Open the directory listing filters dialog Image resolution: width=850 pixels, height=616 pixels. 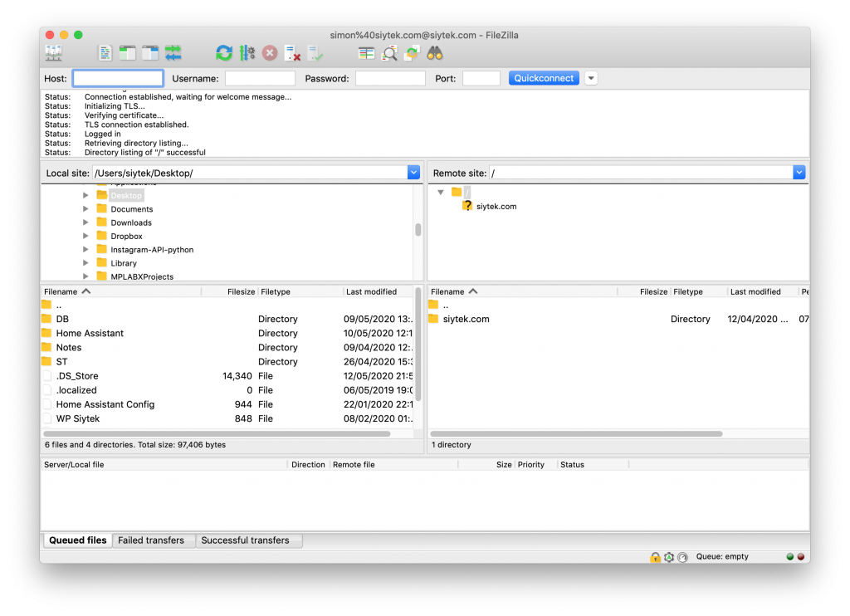[x=366, y=53]
